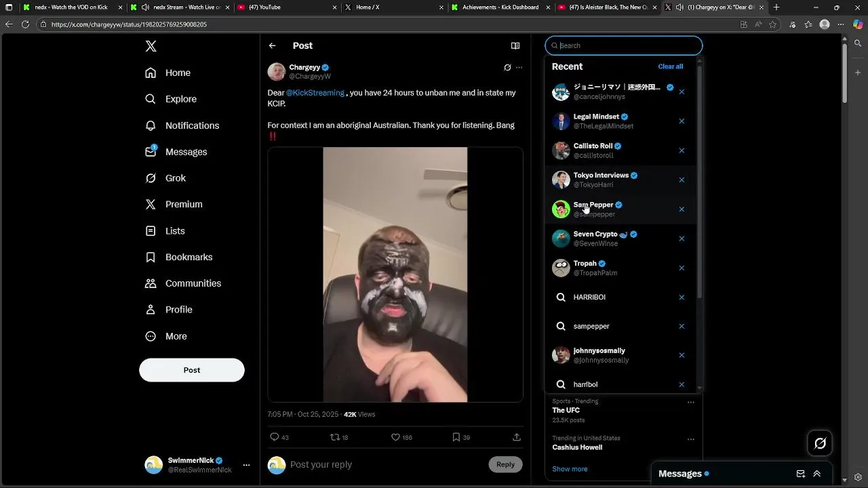
Task: Click the @KickStreaming mention link
Action: coord(315,93)
